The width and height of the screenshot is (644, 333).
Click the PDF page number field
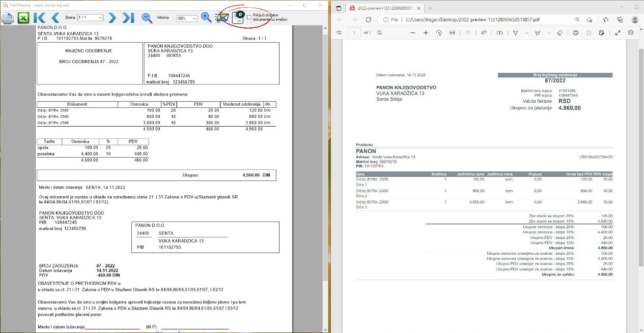(354, 33)
